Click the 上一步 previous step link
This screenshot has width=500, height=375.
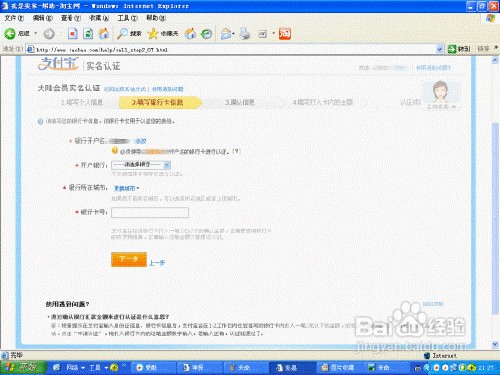[x=157, y=263]
